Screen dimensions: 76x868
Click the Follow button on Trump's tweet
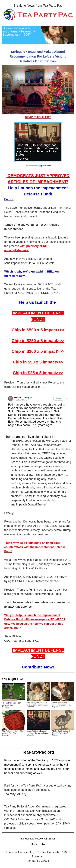click(x=59, y=399)
